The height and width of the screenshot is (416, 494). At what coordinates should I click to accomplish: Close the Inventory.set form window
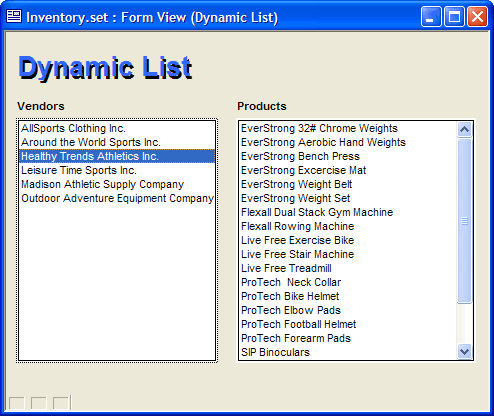(477, 16)
